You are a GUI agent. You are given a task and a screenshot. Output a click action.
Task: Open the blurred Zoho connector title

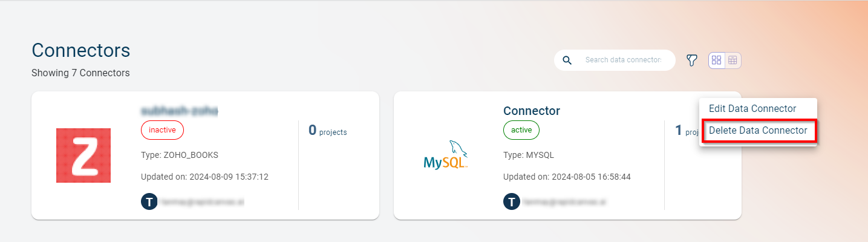click(179, 111)
